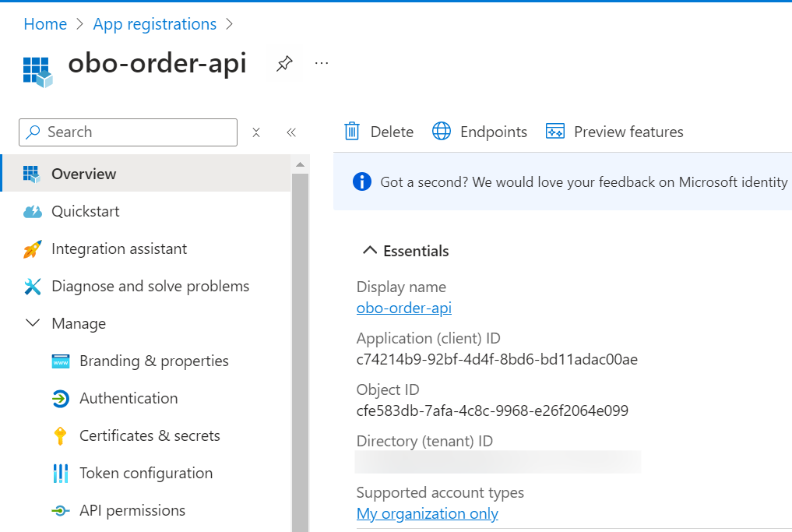Viewport: 792px width, 532px height.
Task: Click the Certificates & secrets key icon
Action: pyautogui.click(x=60, y=436)
